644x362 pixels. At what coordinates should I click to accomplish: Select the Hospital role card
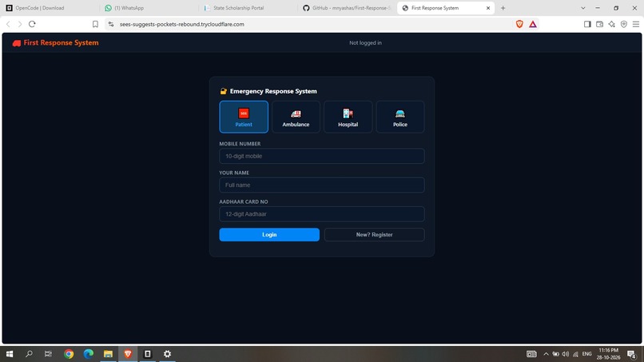pos(348,117)
